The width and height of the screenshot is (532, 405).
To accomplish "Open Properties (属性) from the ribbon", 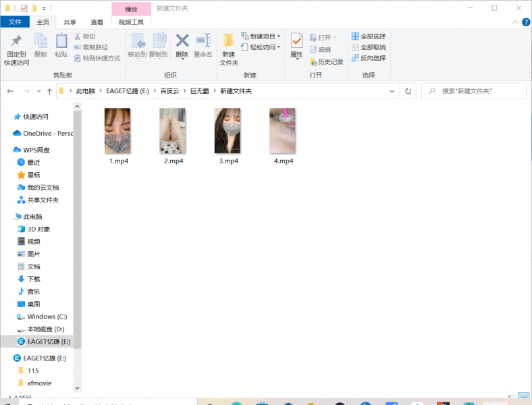I will tap(296, 42).
